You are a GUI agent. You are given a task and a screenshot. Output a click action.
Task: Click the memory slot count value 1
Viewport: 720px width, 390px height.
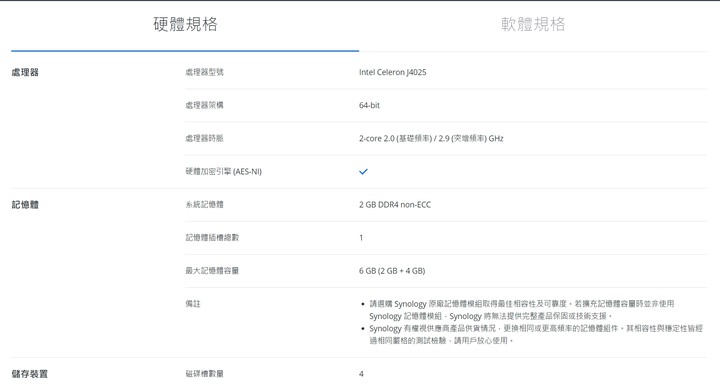pos(361,237)
